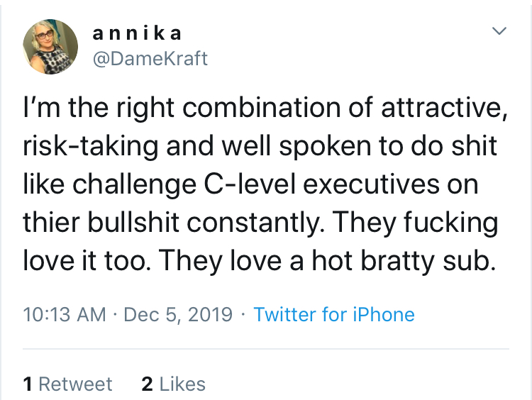Open the annika display name profile
The image size is (532, 400).
tap(137, 33)
